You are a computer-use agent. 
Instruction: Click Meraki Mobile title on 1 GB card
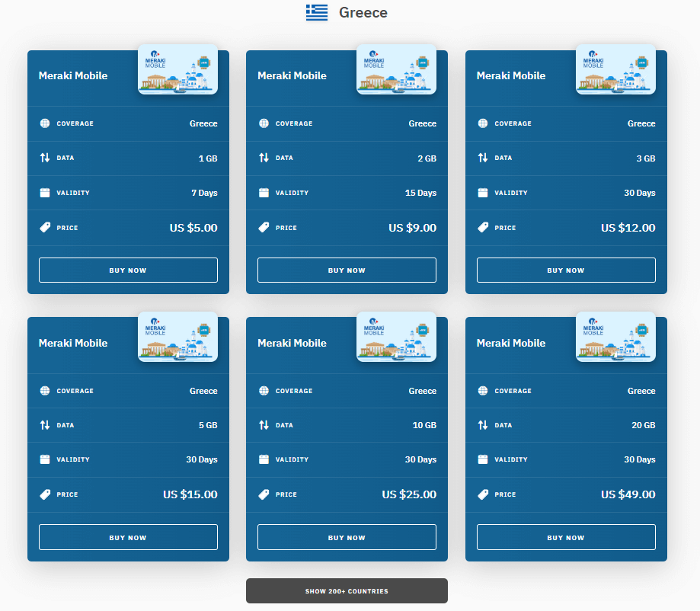point(73,75)
